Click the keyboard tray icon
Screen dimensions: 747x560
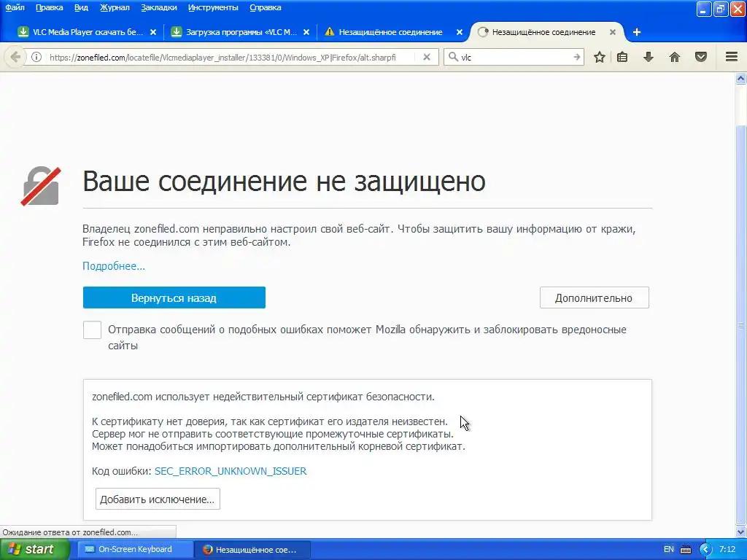(x=686, y=550)
